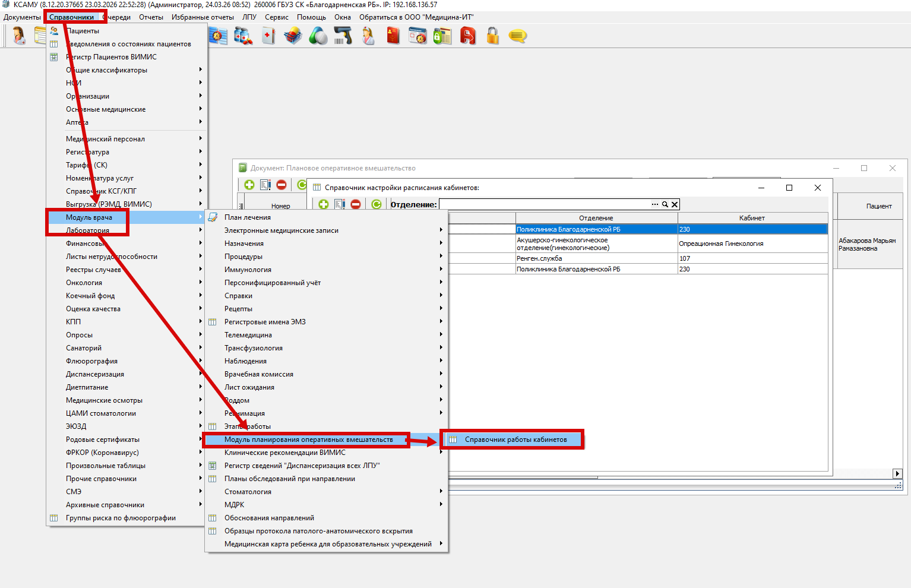This screenshot has width=911, height=588.
Task: Open the yellow chat bubble messages icon
Action: pos(517,36)
